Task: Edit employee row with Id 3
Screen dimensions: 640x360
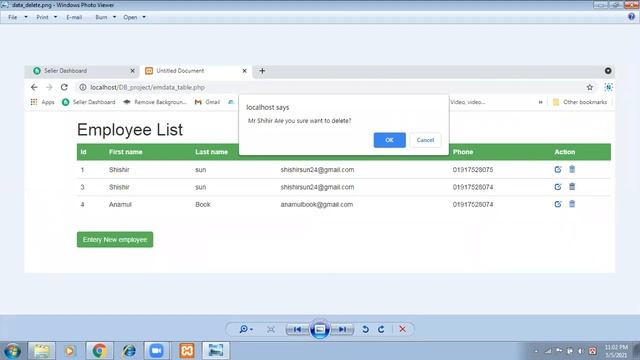Action: [x=558, y=187]
